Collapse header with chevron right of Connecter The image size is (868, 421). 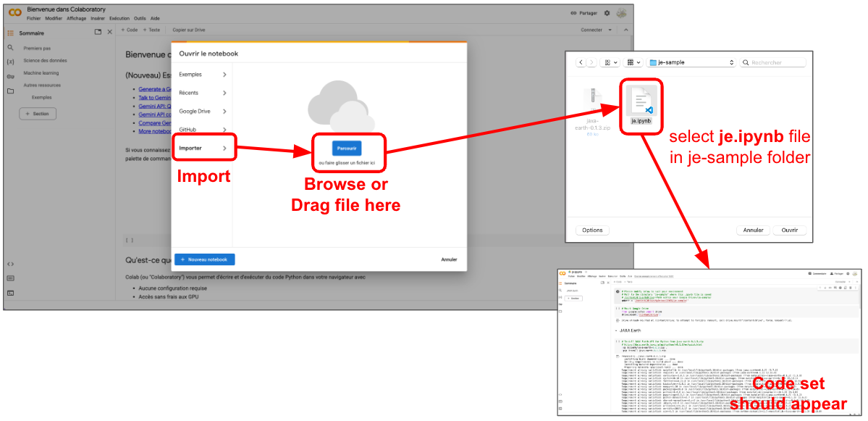pyautogui.click(x=625, y=30)
